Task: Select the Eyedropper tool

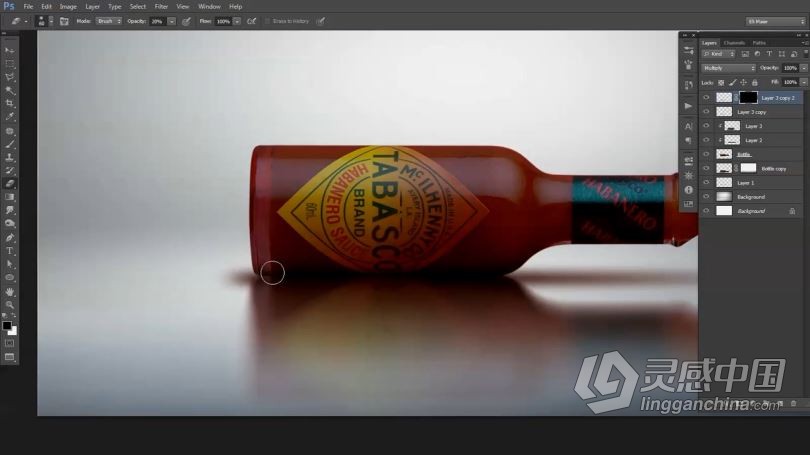Action: (x=10, y=117)
